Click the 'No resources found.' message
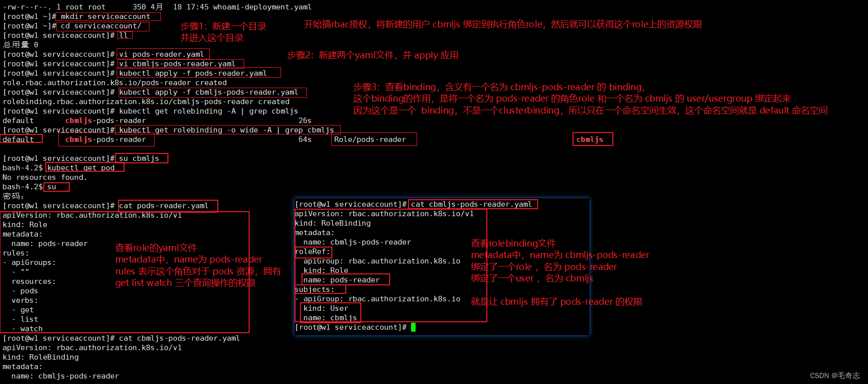 pos(45,177)
